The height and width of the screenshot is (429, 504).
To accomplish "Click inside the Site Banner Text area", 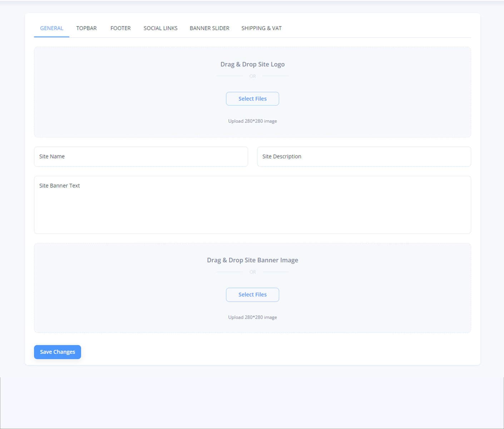I will (x=252, y=204).
